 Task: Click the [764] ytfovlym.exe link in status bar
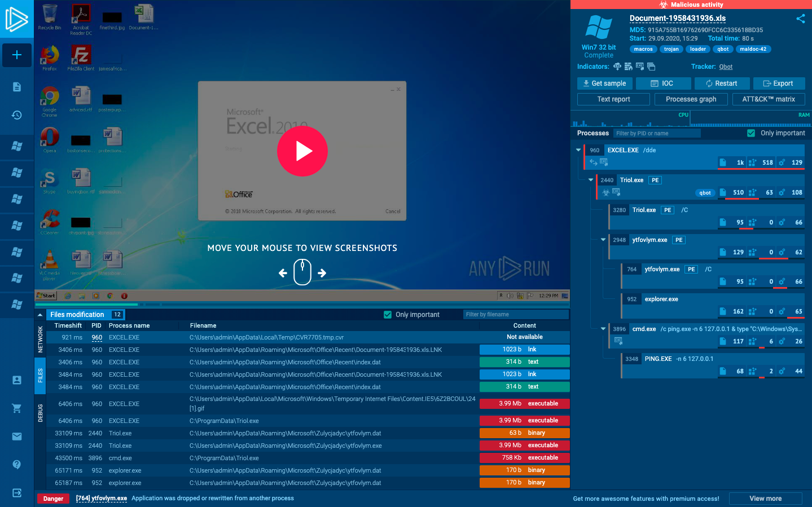click(102, 499)
